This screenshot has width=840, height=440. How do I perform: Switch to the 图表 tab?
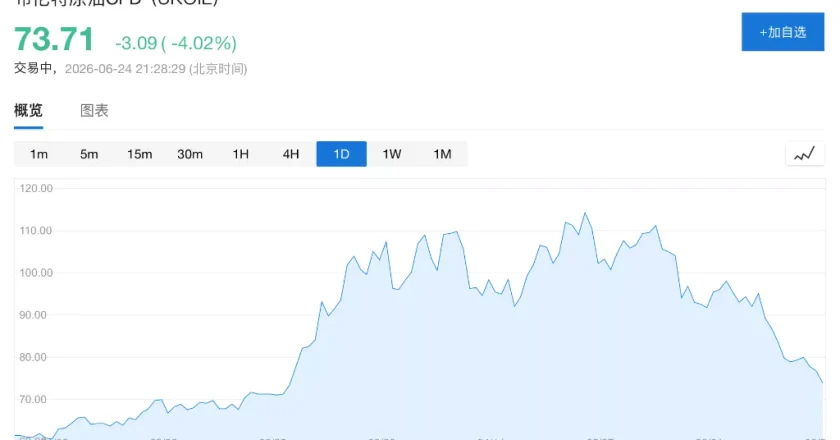point(94,110)
